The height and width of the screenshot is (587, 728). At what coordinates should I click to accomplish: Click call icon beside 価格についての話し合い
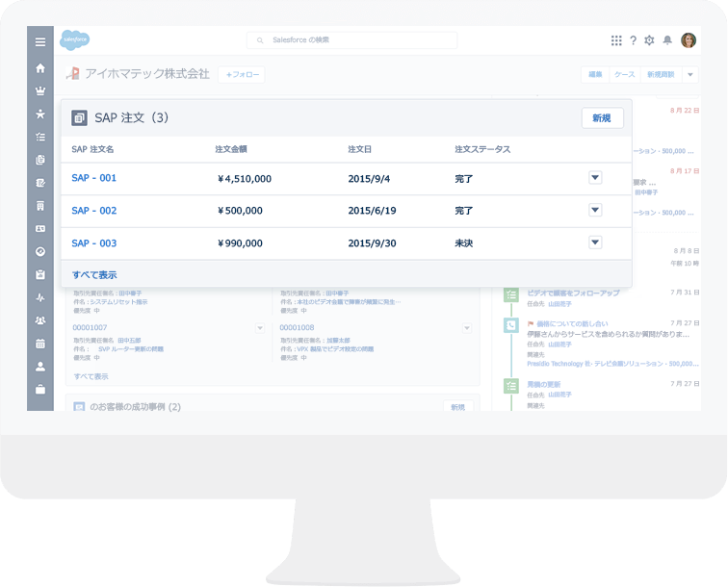click(511, 325)
